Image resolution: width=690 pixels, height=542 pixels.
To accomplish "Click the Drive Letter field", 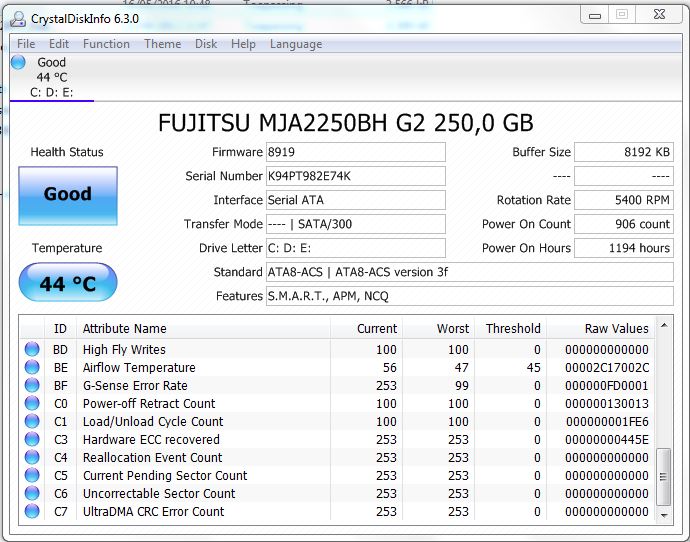I will point(356,248).
